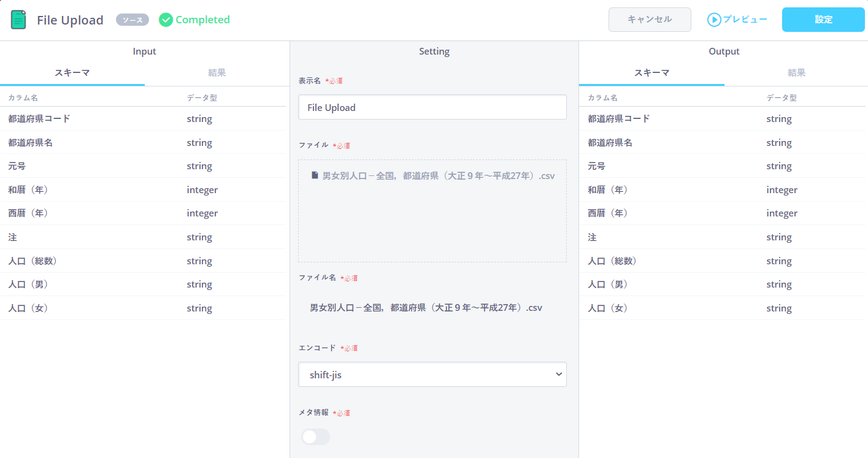Click the blue 設定 button
The image size is (868, 458).
[823, 20]
